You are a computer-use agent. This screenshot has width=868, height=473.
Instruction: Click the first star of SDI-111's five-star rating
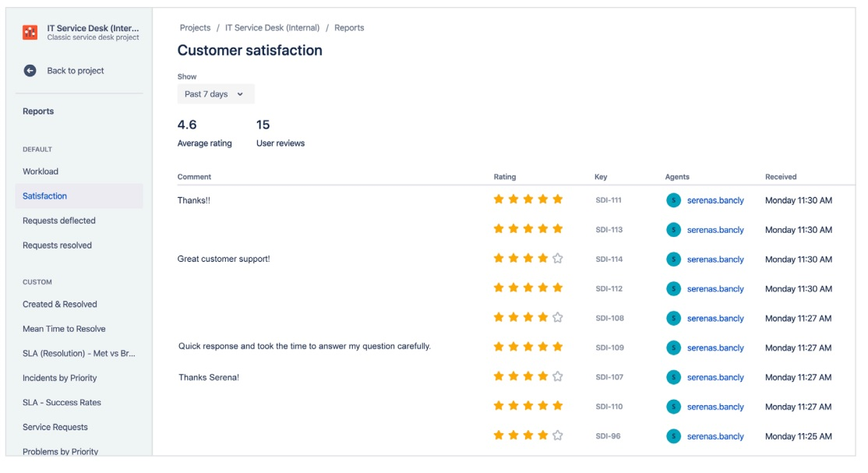coord(497,199)
